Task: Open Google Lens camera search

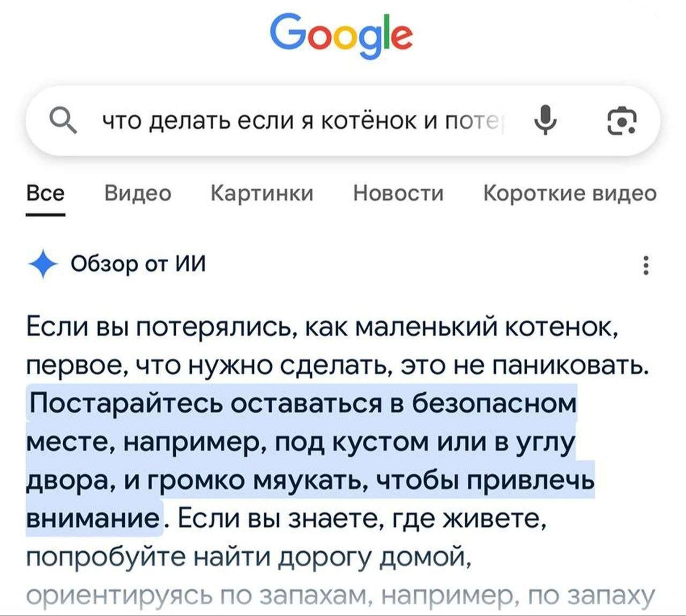Action: click(622, 120)
